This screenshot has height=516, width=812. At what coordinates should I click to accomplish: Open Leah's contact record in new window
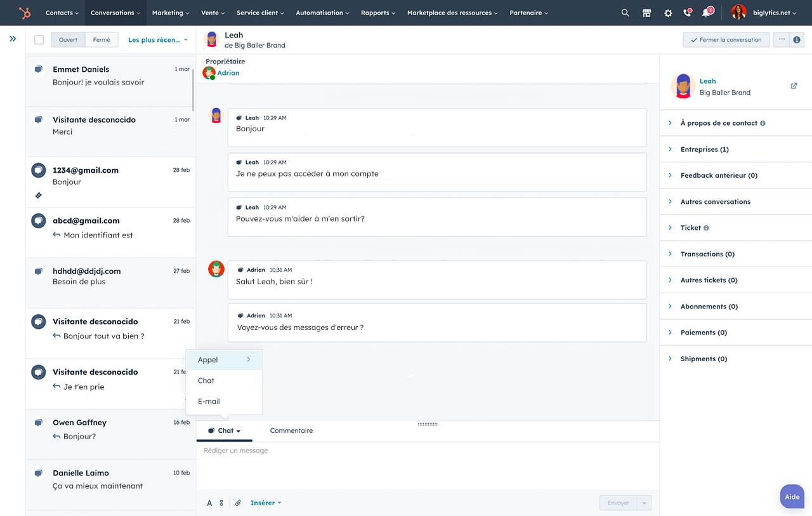tap(794, 86)
